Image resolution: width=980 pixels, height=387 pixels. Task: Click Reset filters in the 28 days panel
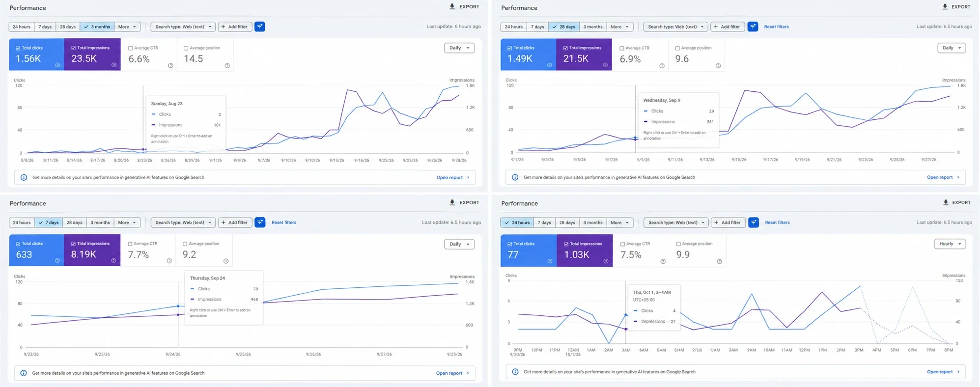(776, 27)
